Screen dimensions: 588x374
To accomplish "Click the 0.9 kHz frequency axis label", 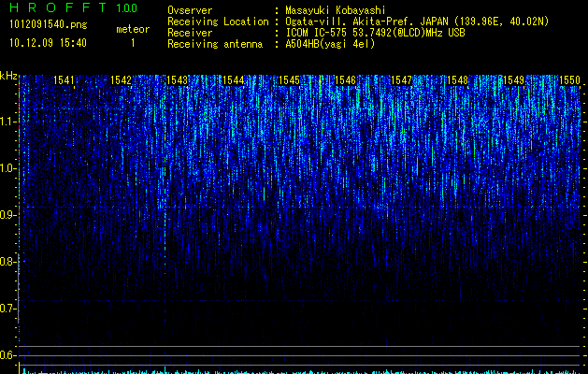I will (x=7, y=215).
